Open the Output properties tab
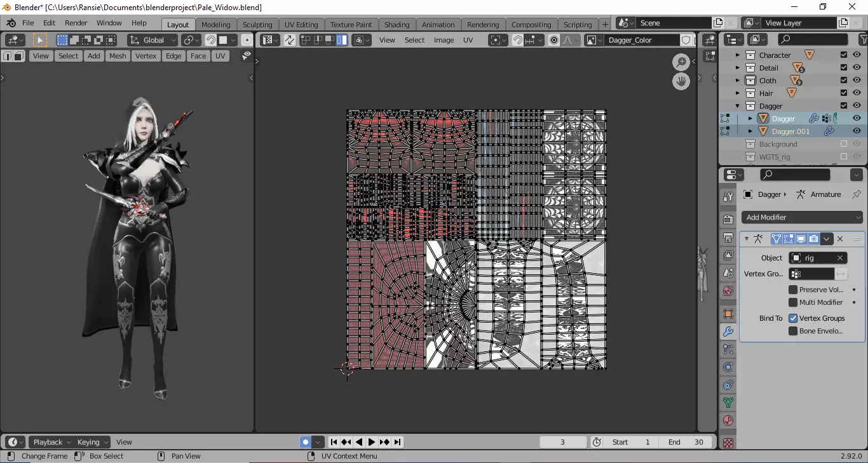 (728, 237)
